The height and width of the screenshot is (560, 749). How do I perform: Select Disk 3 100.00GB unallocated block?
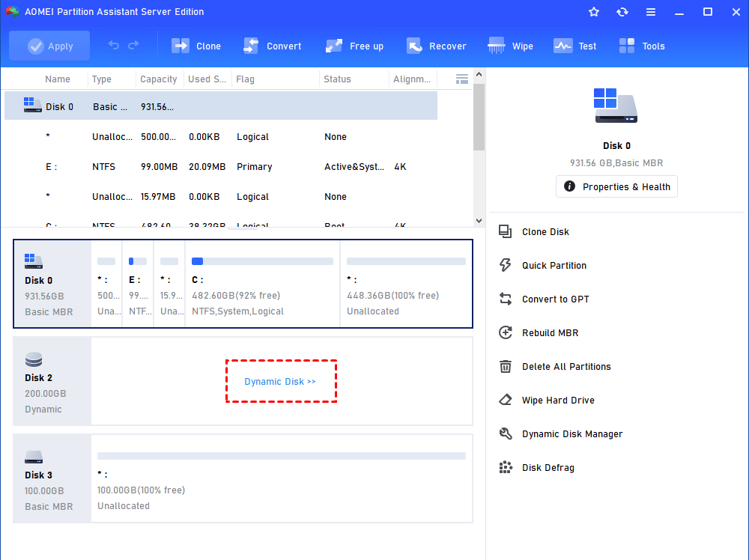(x=282, y=479)
